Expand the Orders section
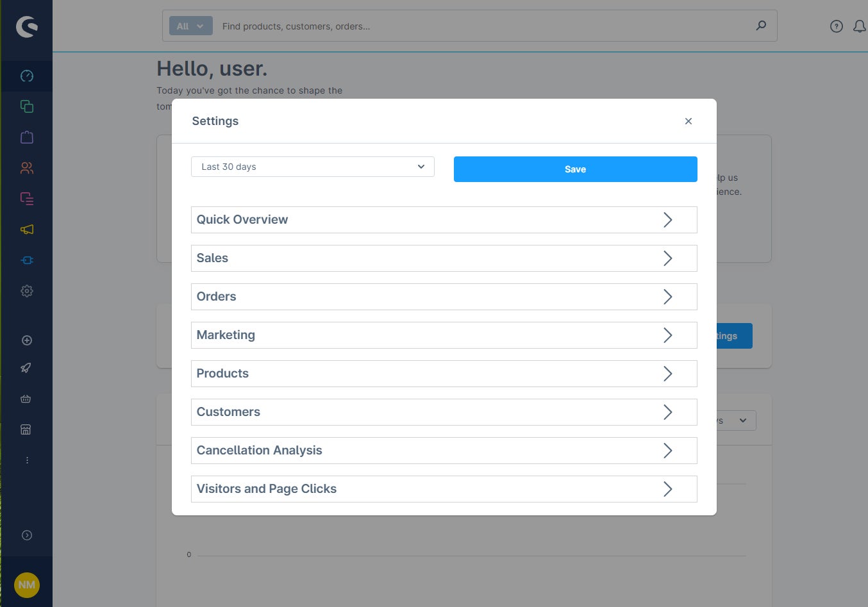The height and width of the screenshot is (607, 868). (444, 297)
